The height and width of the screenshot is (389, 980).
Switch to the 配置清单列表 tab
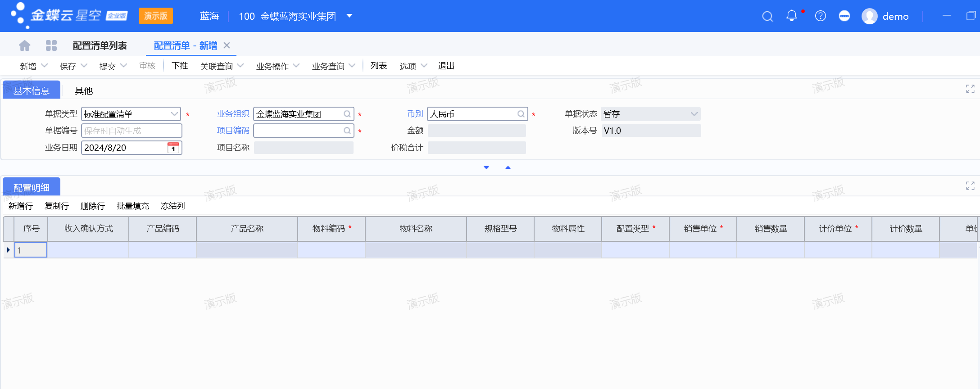(x=100, y=45)
